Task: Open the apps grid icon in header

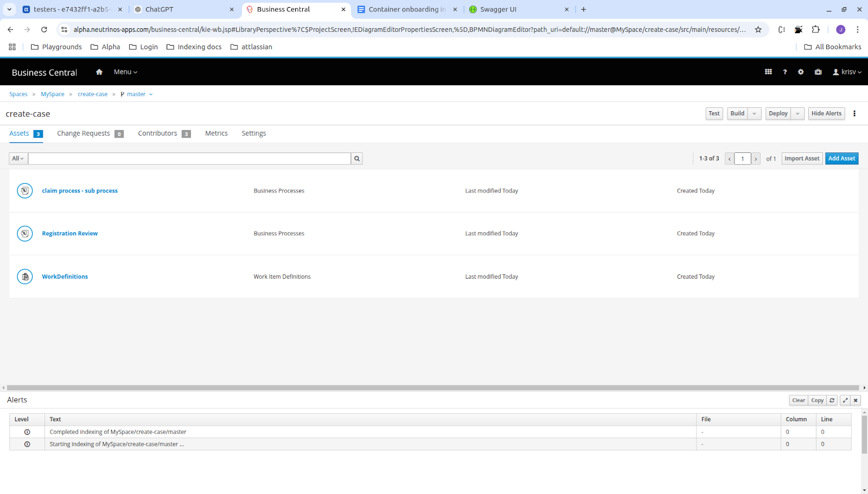Action: coord(768,72)
